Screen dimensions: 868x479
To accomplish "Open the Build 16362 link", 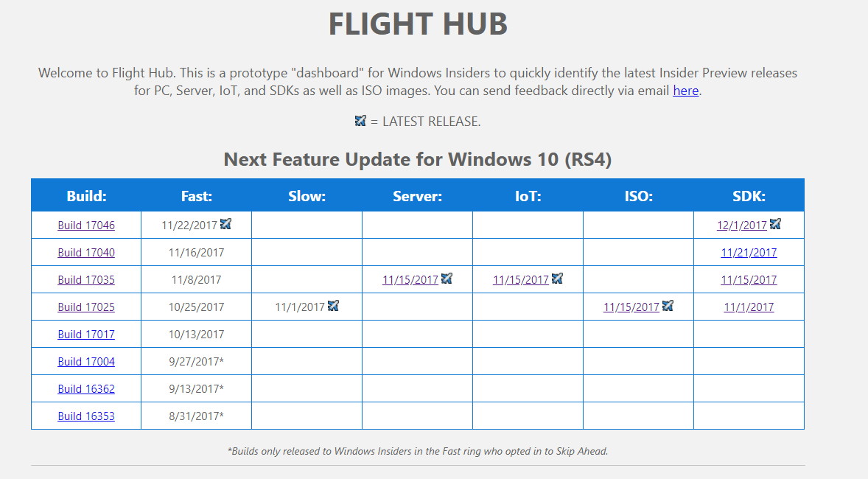I will 86,389.
